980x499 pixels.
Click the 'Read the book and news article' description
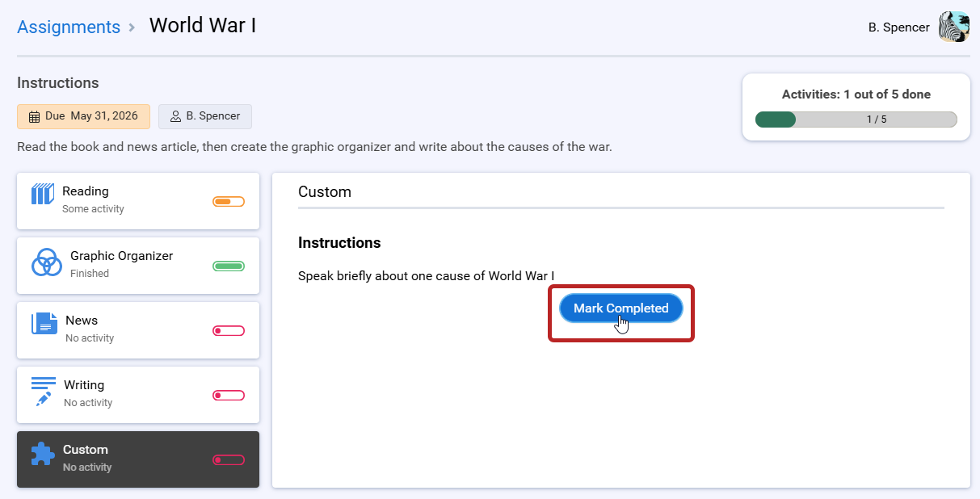pos(314,148)
